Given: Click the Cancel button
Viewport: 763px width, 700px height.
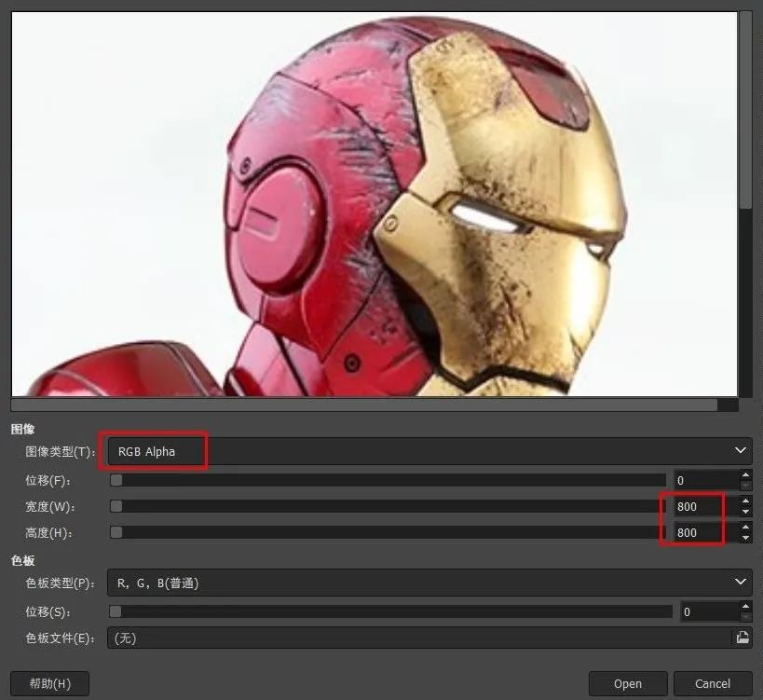Looking at the screenshot, I should click(x=713, y=684).
